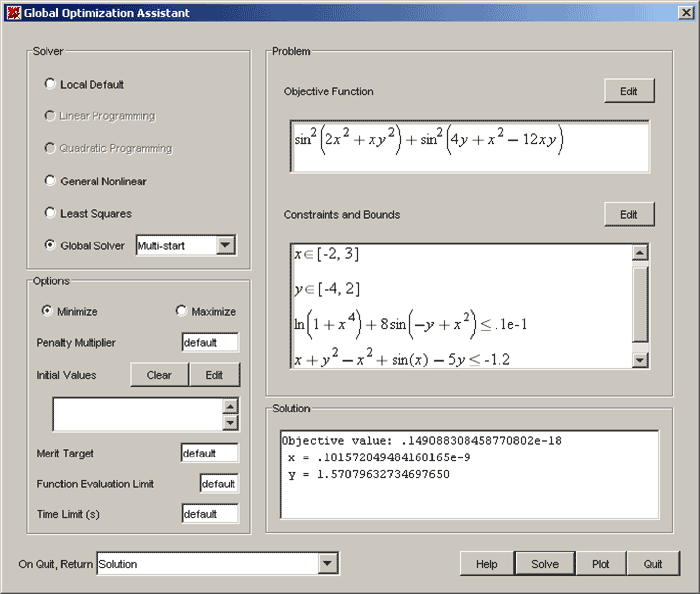Click the x = .101572049 result line

pos(379,457)
